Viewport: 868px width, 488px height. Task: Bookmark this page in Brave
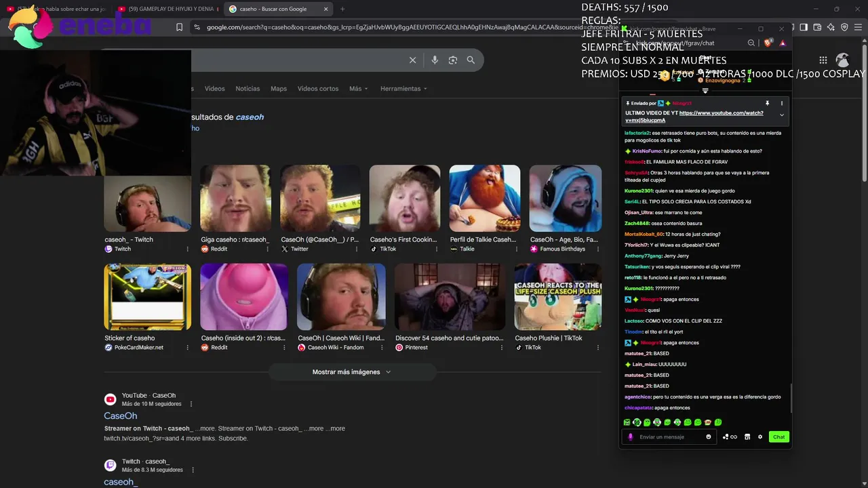coord(179,27)
